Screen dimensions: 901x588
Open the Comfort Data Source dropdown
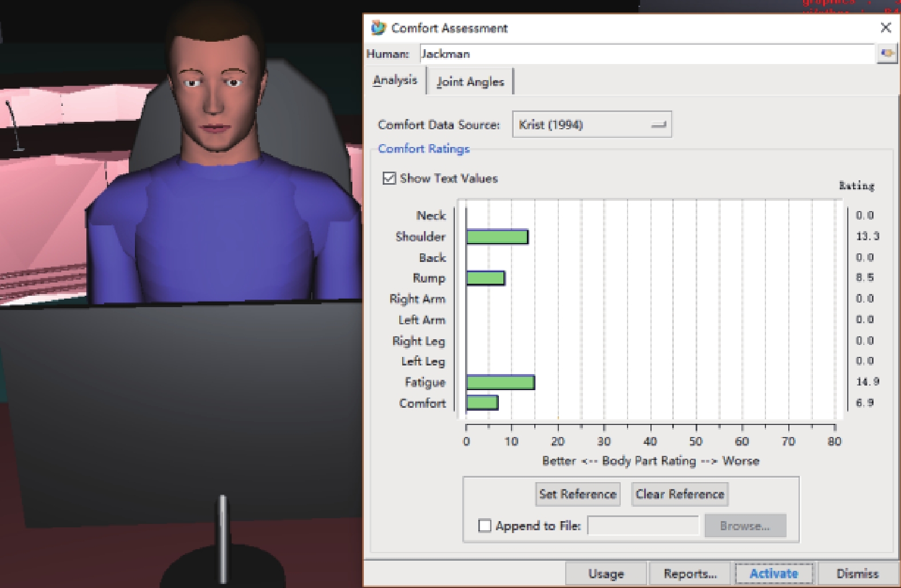point(592,125)
